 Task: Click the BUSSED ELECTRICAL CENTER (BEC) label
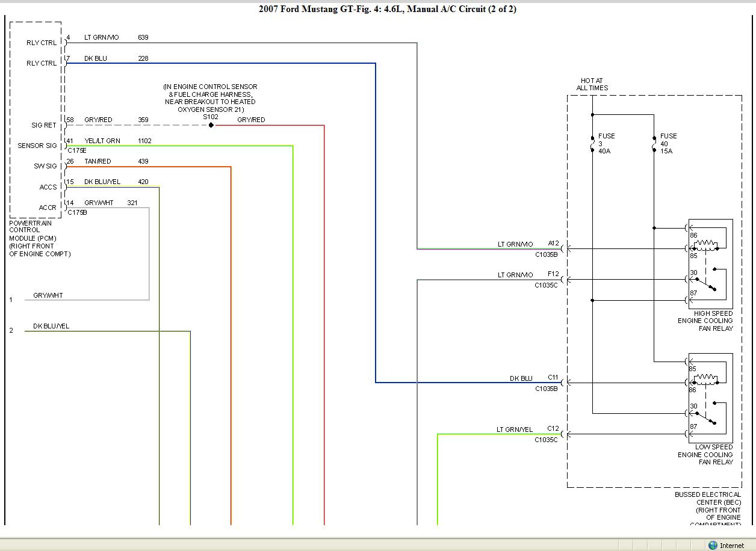(708, 509)
